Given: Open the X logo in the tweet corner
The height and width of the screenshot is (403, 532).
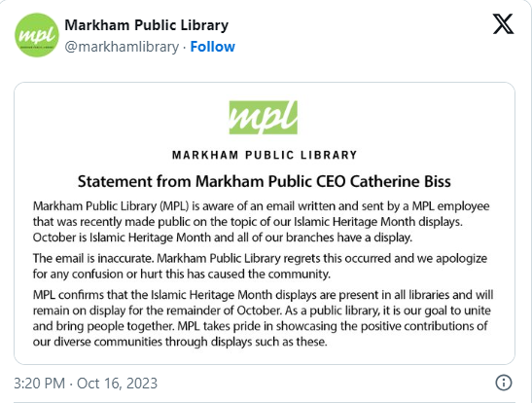Looking at the screenshot, I should 503,23.
